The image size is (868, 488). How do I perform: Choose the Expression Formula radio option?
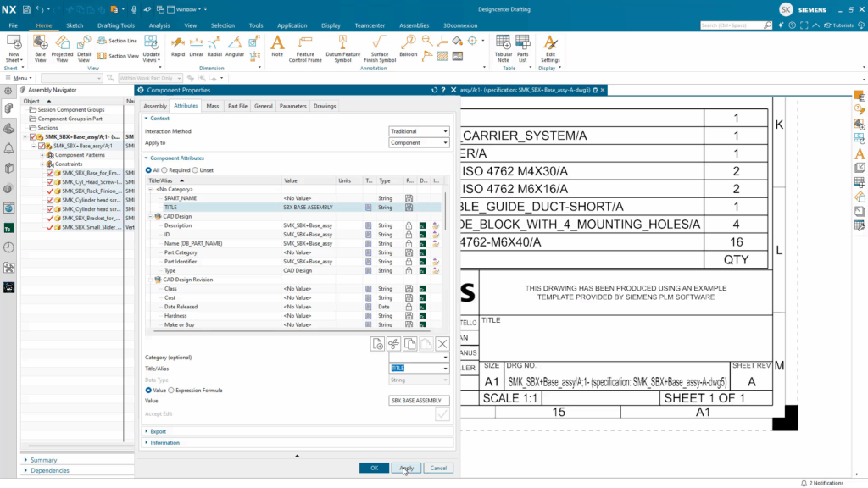(173, 391)
